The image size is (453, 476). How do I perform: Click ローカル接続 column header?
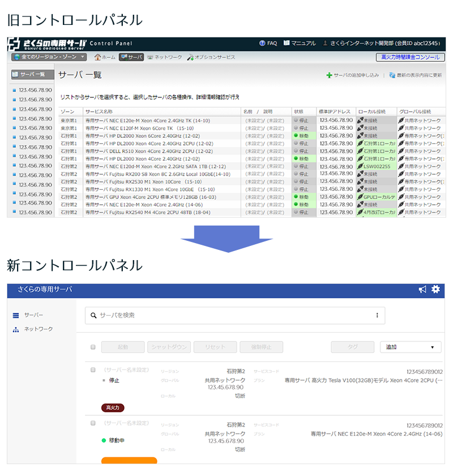pyautogui.click(x=372, y=112)
